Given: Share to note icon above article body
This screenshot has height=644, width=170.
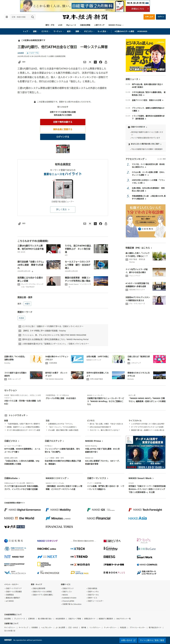Looking at the screenshot, I should click(x=90, y=62).
